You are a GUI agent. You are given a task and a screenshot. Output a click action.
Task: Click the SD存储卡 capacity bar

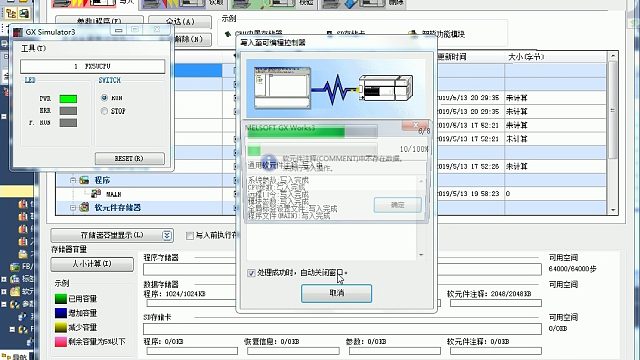[342, 329]
